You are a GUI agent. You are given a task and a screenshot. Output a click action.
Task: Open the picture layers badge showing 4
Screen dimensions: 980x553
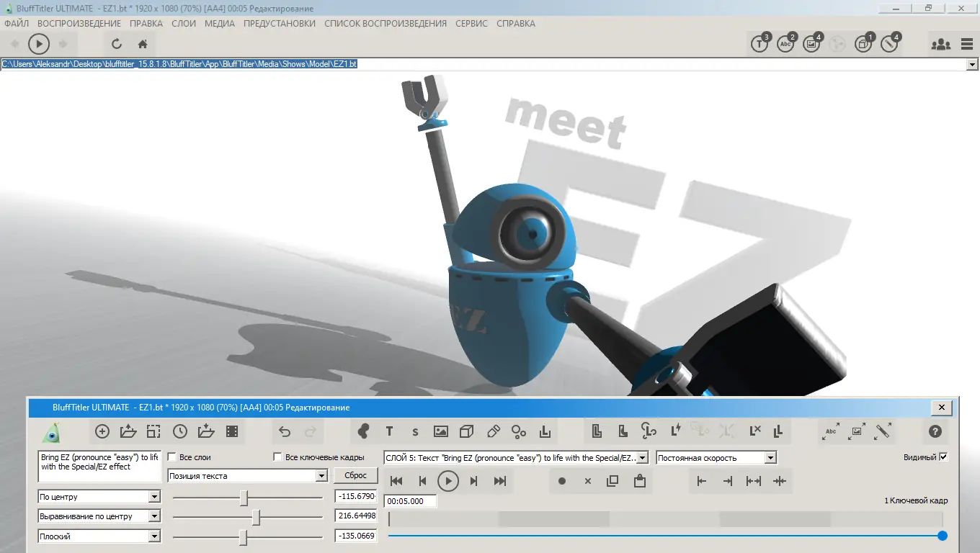click(812, 43)
